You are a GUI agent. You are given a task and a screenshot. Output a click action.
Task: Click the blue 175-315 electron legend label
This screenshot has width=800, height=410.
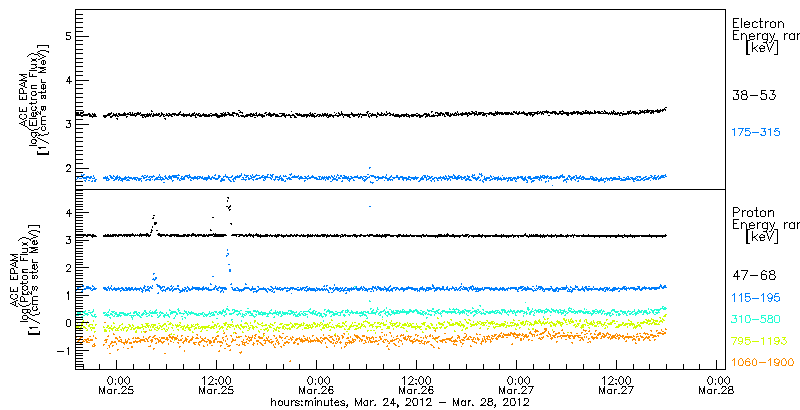[x=756, y=133]
